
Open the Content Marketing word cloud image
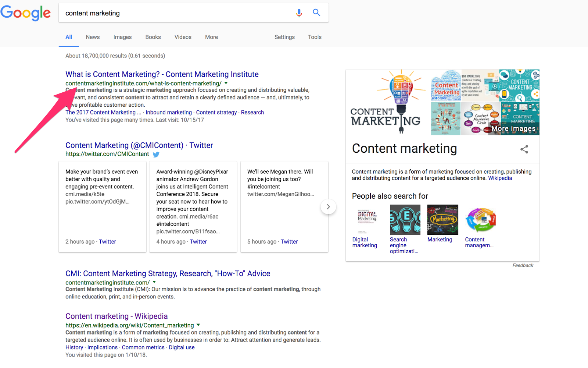point(446,85)
